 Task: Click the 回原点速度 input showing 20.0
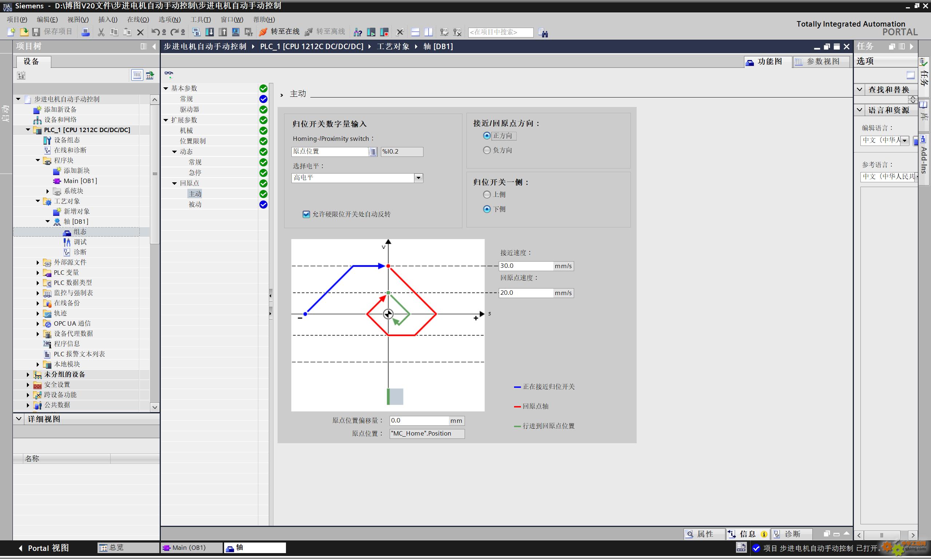click(x=526, y=293)
